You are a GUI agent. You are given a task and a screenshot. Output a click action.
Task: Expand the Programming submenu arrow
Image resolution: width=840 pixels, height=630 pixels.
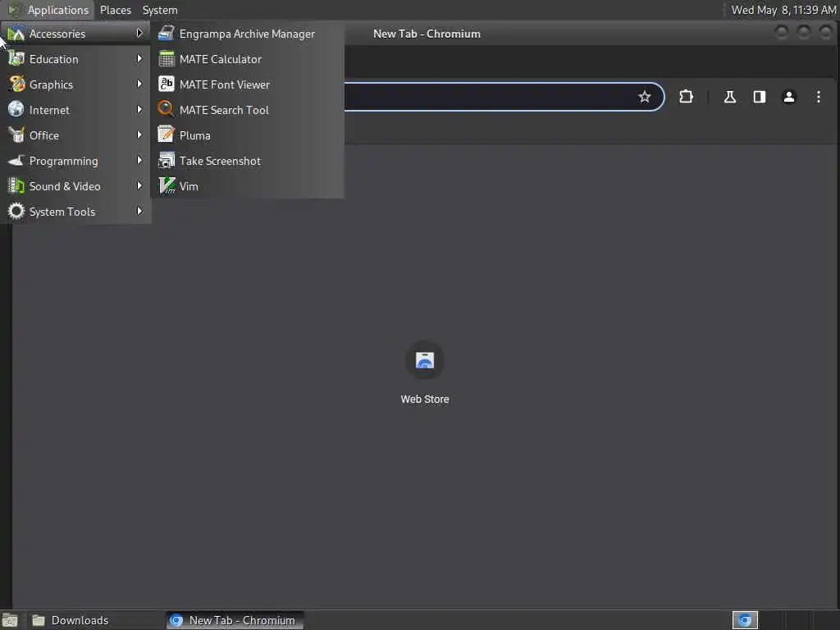139,160
